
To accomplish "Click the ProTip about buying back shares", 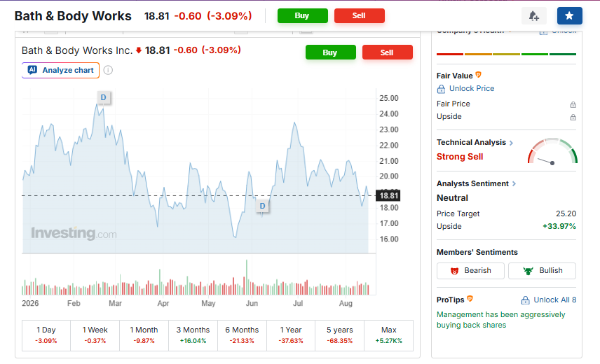I will pyautogui.click(x=500, y=320).
